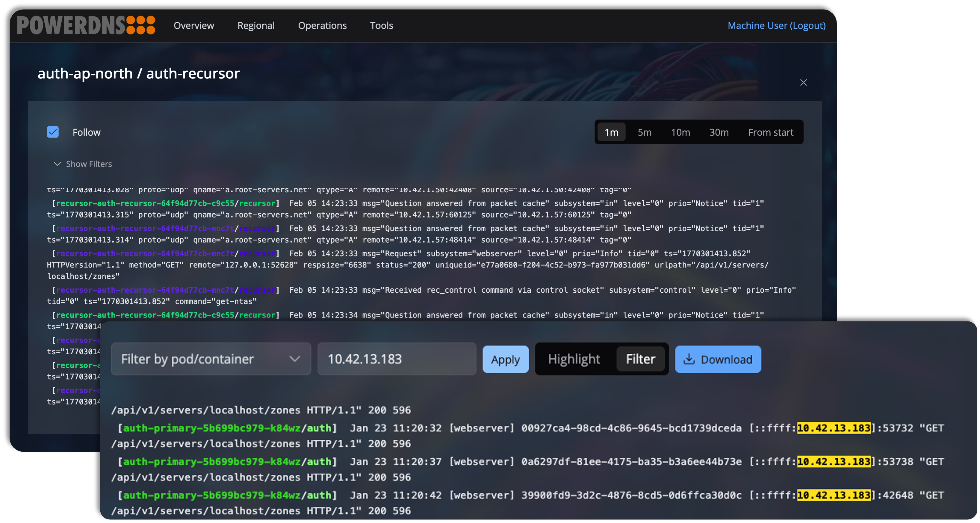Click the Show Filters chevron icon
980x523 pixels.
pos(57,164)
